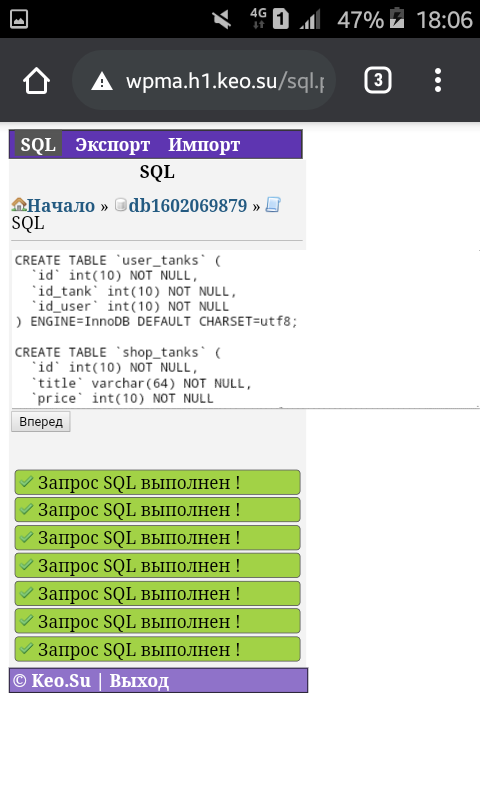Tap the picture notification icon in status bar
Viewport: 480px width, 800px height.
point(19,19)
